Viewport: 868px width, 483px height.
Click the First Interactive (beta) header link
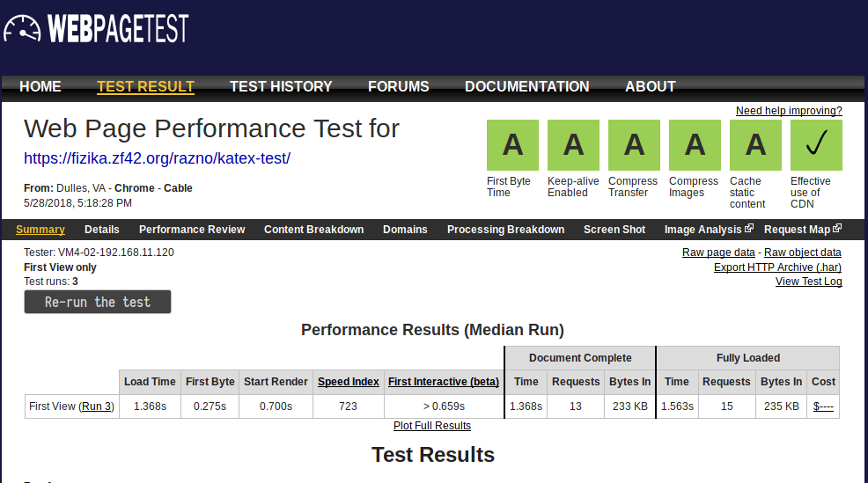click(x=444, y=382)
